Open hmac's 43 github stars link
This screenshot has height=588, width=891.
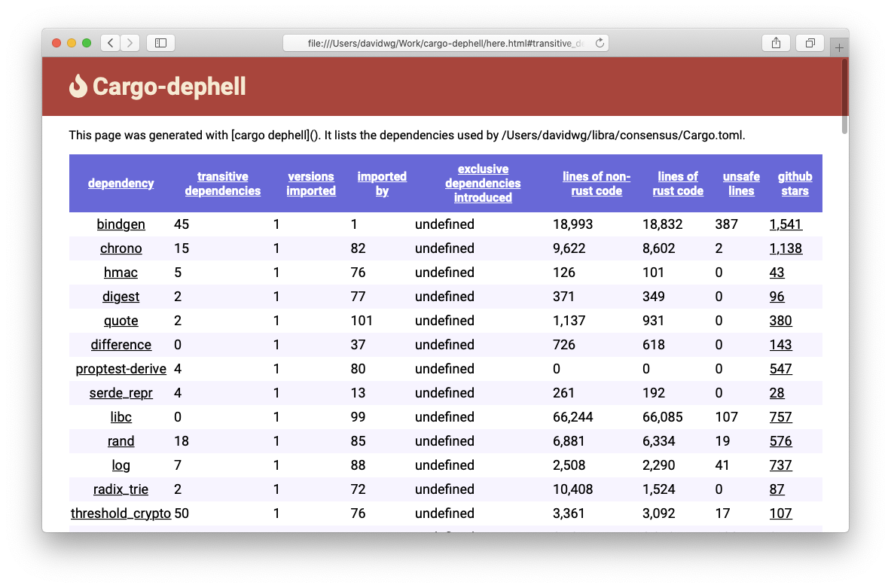click(x=777, y=273)
